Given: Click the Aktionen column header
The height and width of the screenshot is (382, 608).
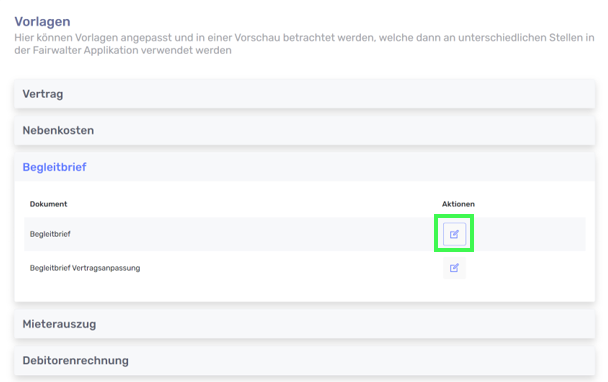Looking at the screenshot, I should pos(458,204).
